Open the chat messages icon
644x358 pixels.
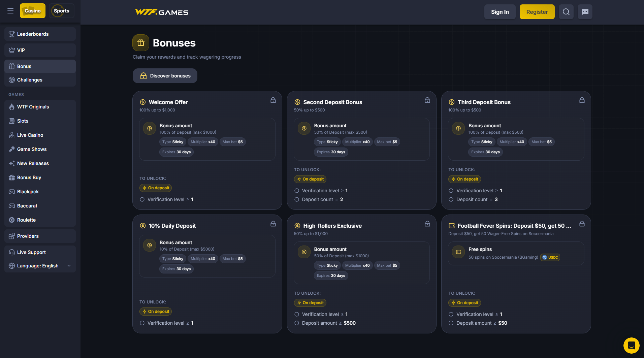pos(585,12)
